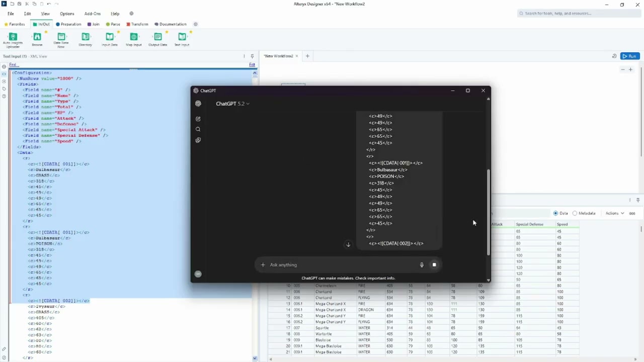Switch to Documentation tool category
Image resolution: width=644 pixels, height=362 pixels.
[171, 24]
